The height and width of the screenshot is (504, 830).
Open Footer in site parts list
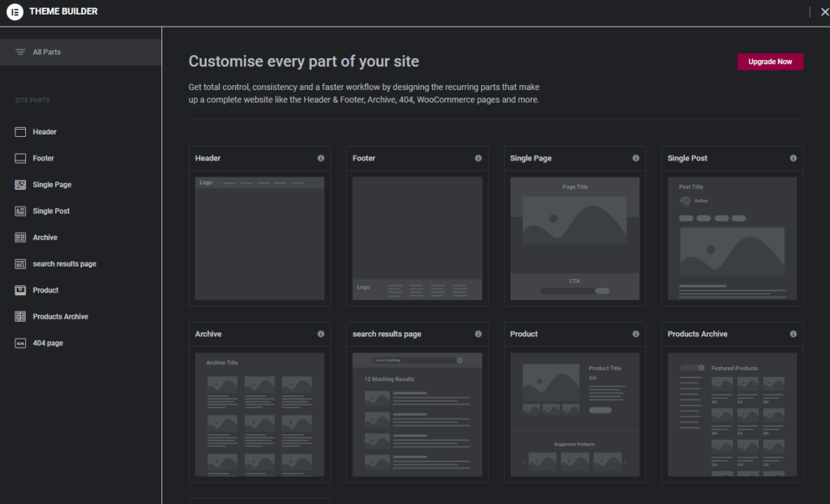(x=44, y=158)
